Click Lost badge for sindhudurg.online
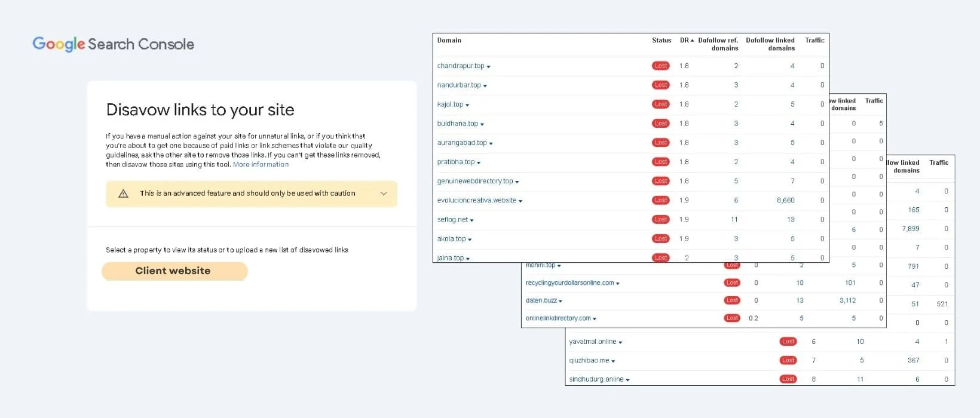The image size is (980, 418). pos(788,379)
